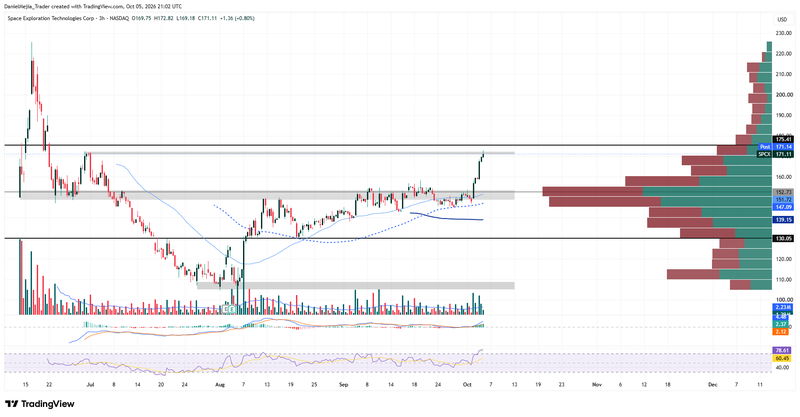Click the 23 date label on time axis
This screenshot has height=417, width=800.
click(x=561, y=385)
